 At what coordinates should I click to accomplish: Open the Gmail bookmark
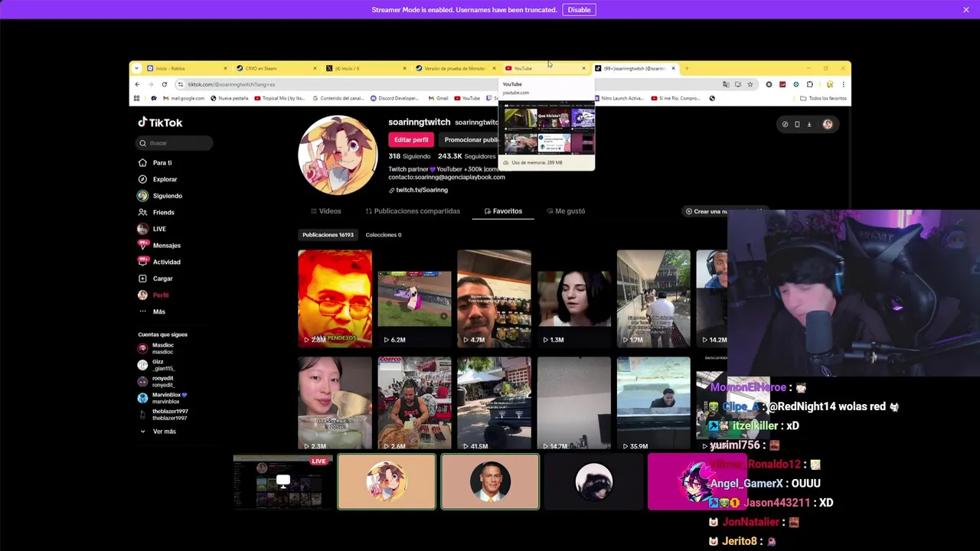click(438, 98)
